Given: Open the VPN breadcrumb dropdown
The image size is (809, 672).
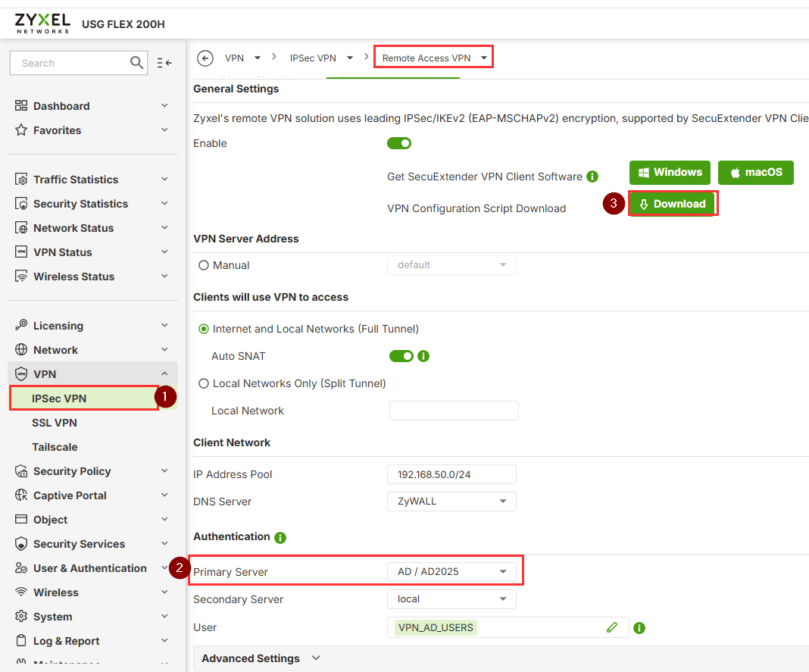Looking at the screenshot, I should point(258,58).
